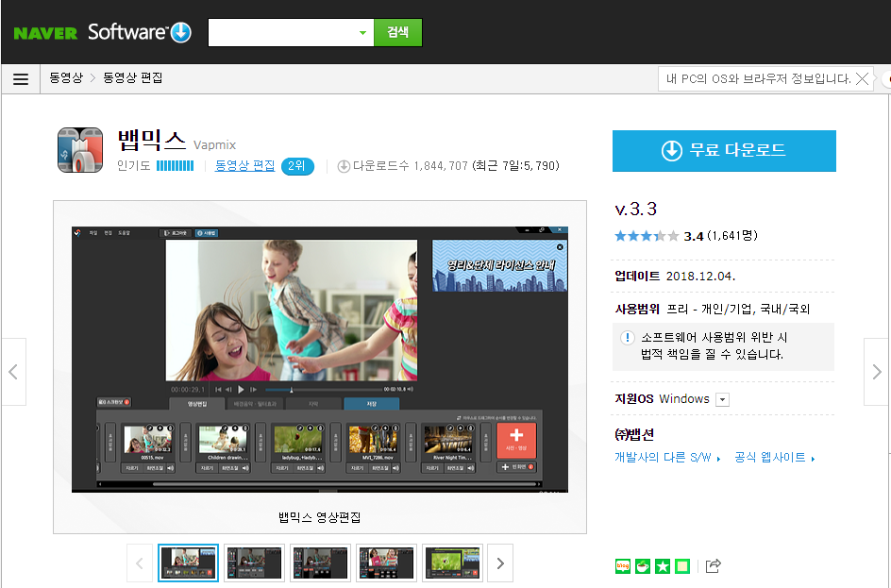This screenshot has height=588, width=891.
Task: Click the star rating row
Action: pyautogui.click(x=647, y=236)
